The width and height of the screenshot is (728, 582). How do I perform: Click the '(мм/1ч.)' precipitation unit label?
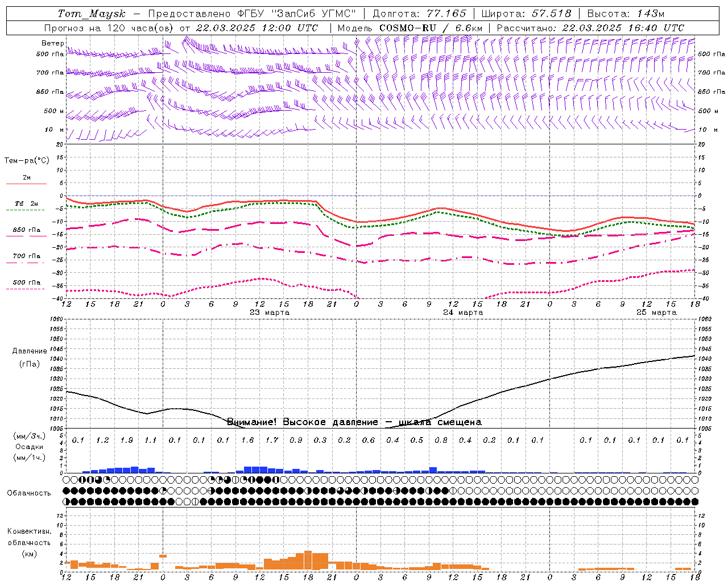point(29,458)
